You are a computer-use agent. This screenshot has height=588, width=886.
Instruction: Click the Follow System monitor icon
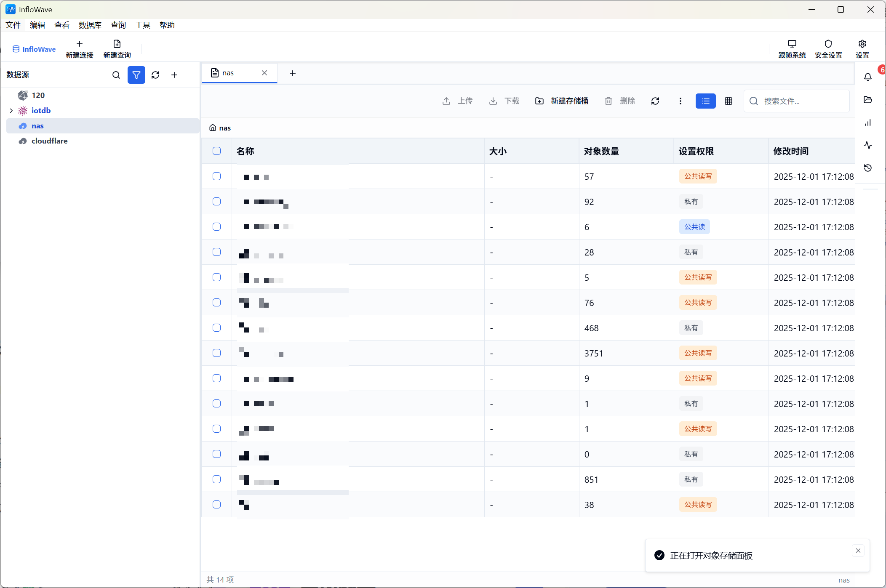(x=792, y=44)
